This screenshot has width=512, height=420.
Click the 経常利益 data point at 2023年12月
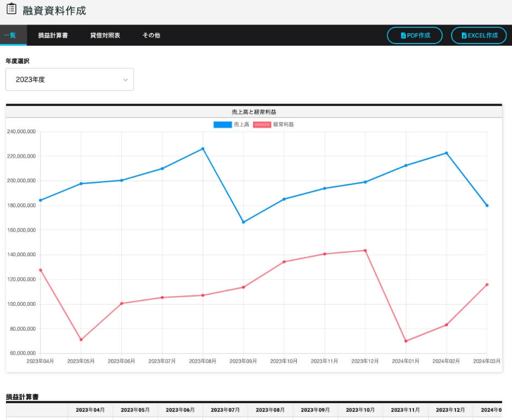(x=365, y=250)
